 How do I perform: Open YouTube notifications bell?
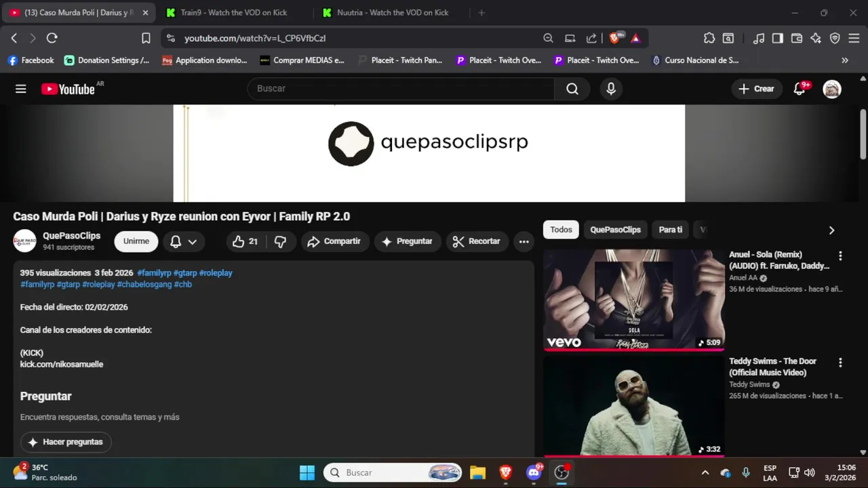click(800, 89)
